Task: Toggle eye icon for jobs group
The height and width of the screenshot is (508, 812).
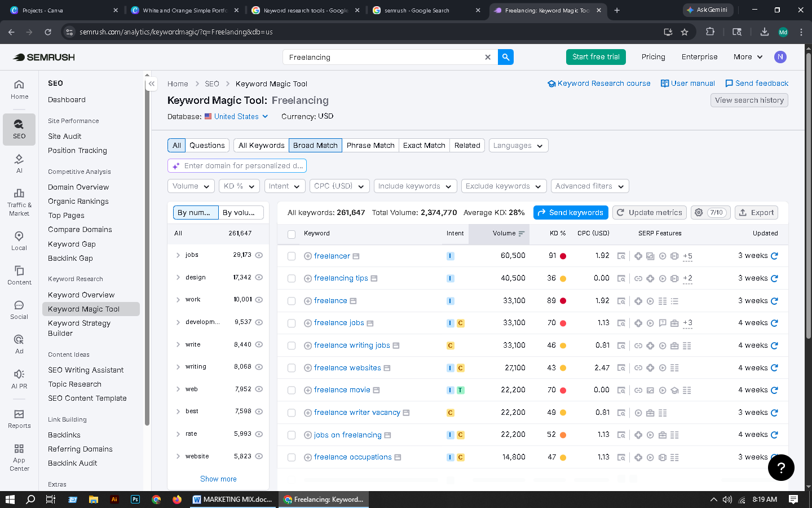Action: [259, 255]
